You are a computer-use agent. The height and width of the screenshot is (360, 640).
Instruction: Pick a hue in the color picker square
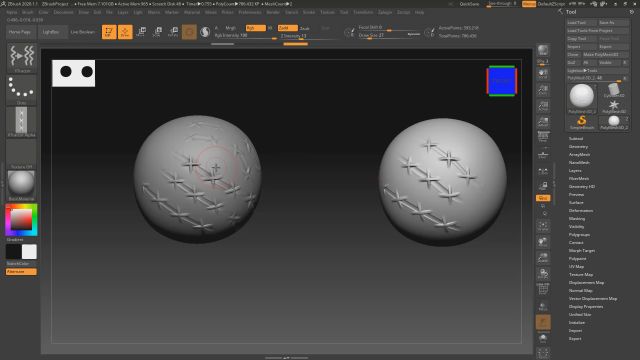21,220
